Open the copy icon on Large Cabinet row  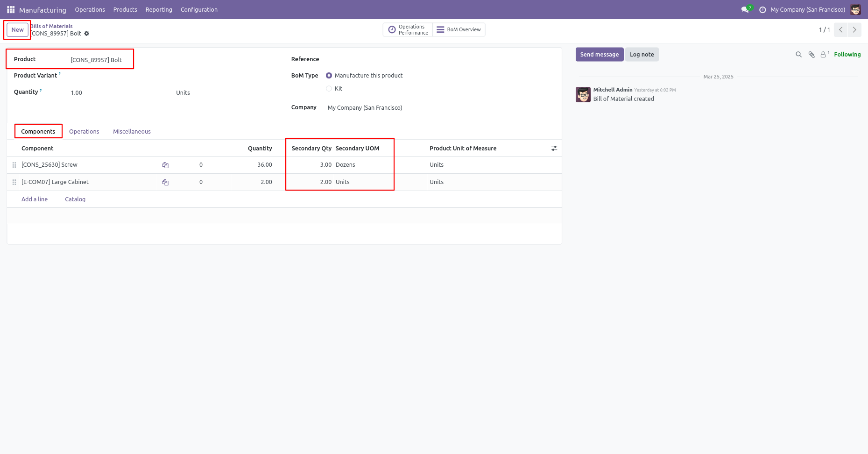pyautogui.click(x=165, y=182)
